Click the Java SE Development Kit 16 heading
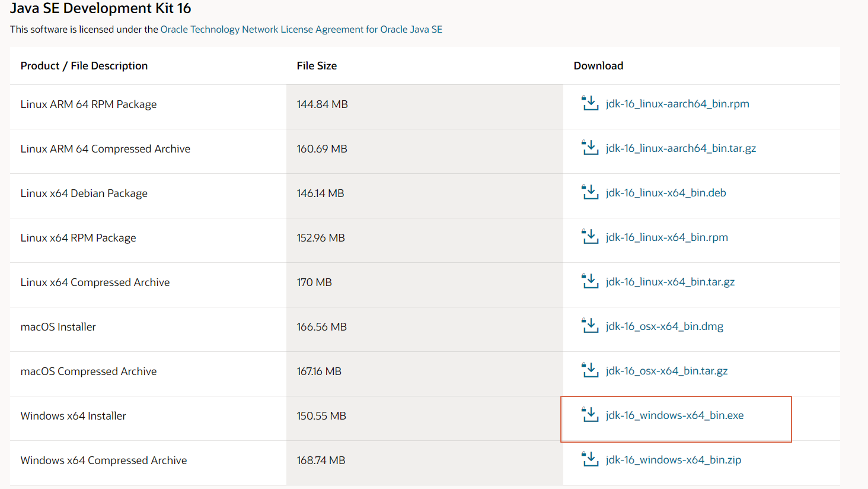 (x=101, y=8)
